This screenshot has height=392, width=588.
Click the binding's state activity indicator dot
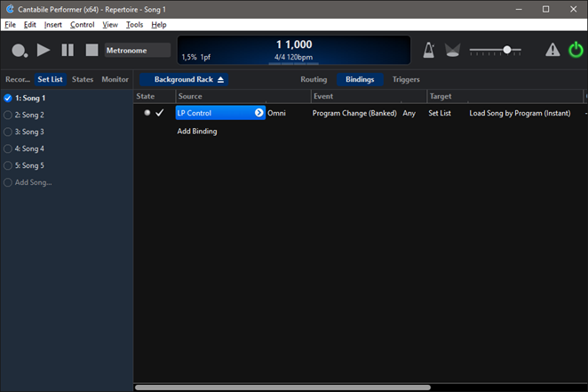[x=147, y=113]
